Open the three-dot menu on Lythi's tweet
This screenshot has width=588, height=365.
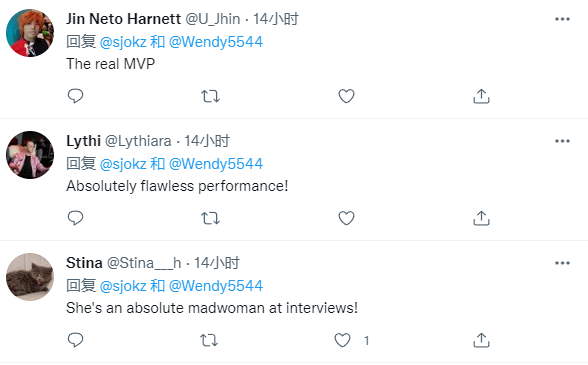[x=562, y=141]
